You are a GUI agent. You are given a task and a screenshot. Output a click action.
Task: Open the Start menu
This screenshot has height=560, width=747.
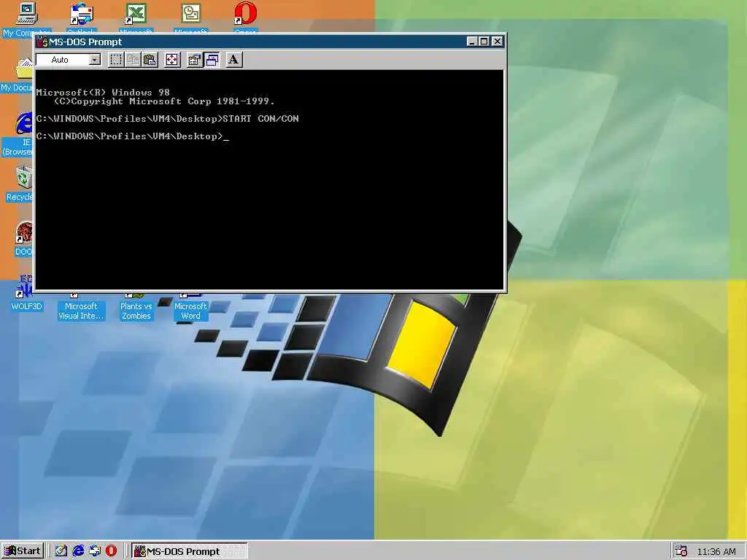[23, 551]
